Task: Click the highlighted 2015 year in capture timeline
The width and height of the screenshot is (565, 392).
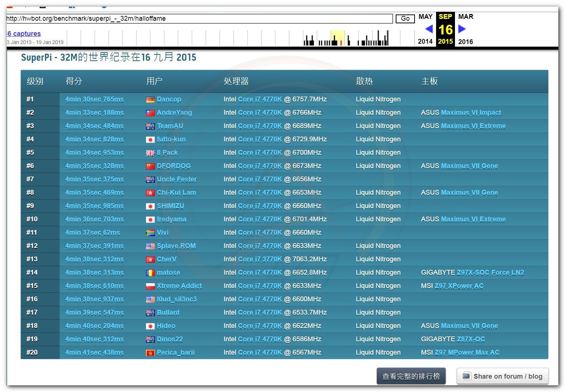Action: pyautogui.click(x=445, y=41)
